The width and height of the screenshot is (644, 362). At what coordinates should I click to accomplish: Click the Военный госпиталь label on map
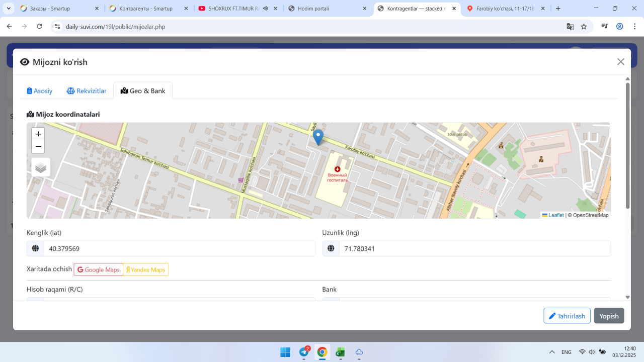point(337,177)
